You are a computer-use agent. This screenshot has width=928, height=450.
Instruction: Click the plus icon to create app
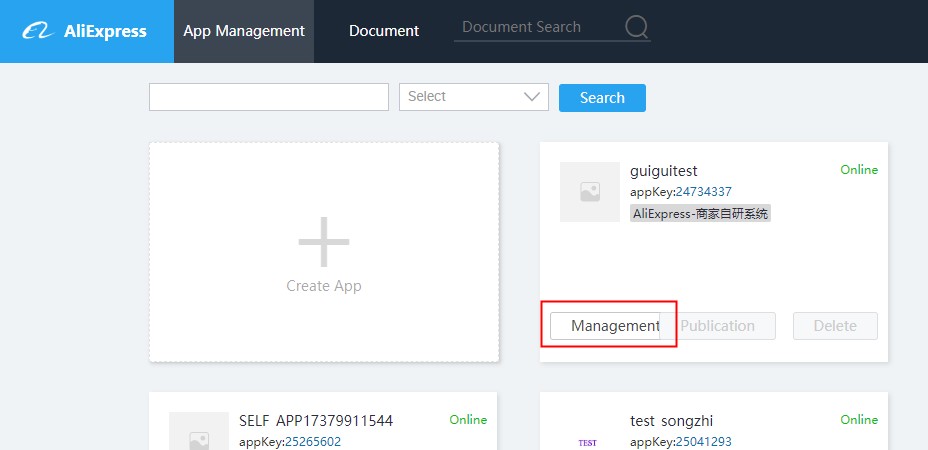click(x=324, y=242)
